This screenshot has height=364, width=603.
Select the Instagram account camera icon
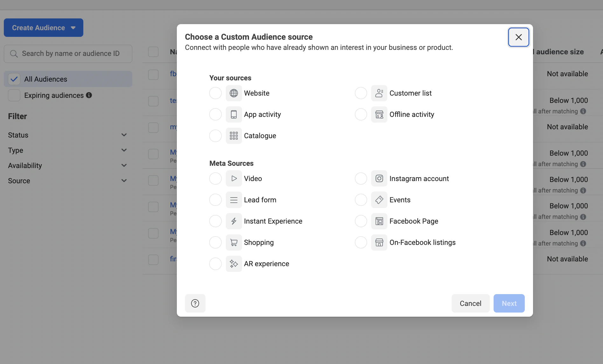tap(379, 179)
